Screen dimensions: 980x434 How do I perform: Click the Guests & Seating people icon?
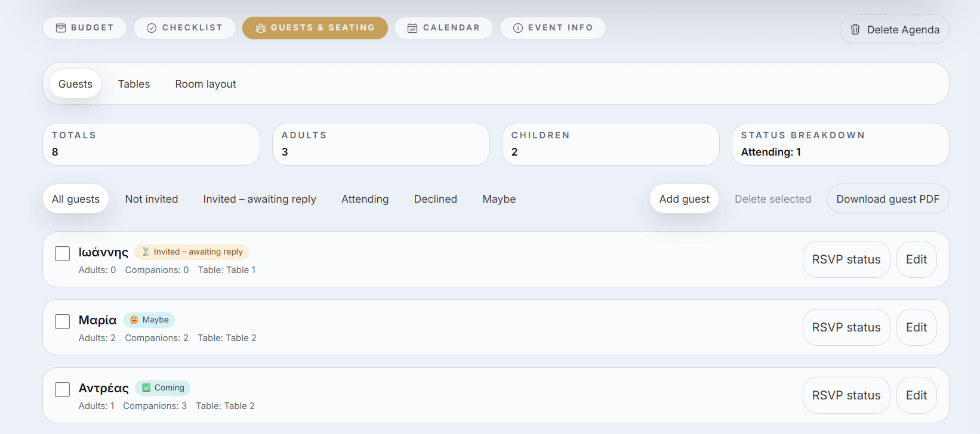(x=261, y=28)
